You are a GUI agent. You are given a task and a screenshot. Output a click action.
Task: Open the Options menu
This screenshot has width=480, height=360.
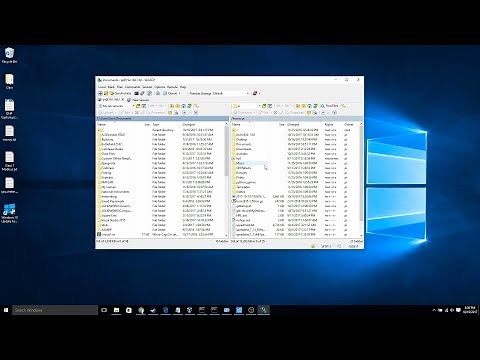(160, 87)
